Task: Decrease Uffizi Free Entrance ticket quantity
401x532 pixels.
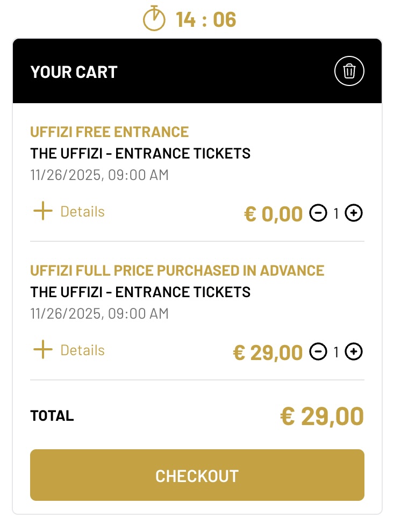Action: point(318,213)
